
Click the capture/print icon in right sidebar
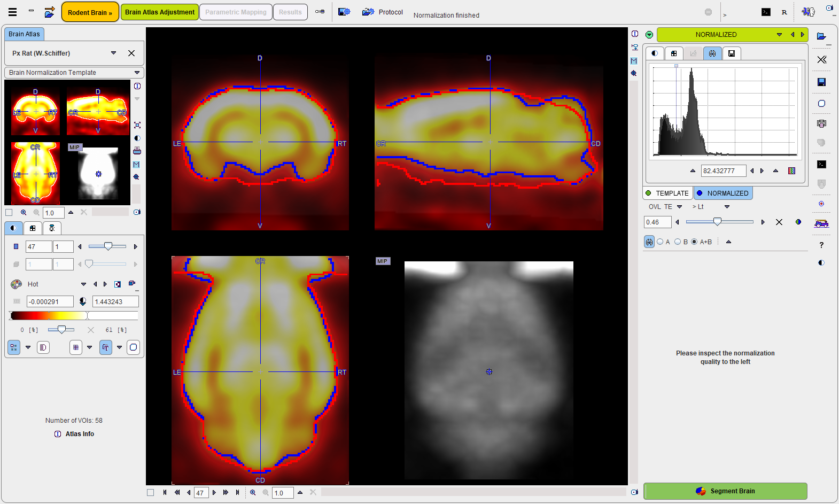coord(821,123)
